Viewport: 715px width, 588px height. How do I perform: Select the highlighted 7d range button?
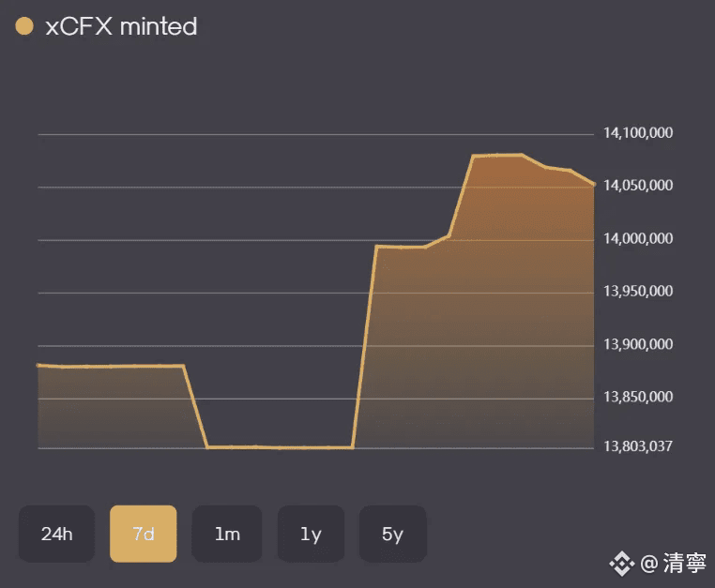143,534
